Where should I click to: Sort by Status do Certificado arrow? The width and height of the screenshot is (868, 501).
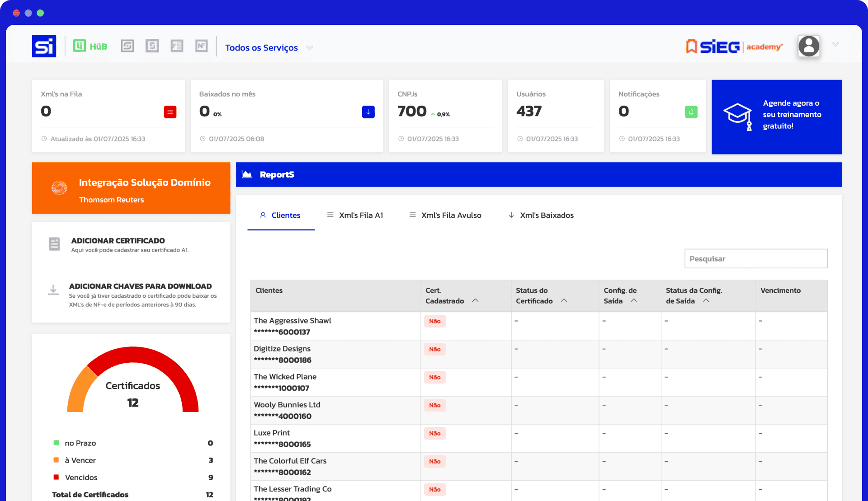coord(564,300)
